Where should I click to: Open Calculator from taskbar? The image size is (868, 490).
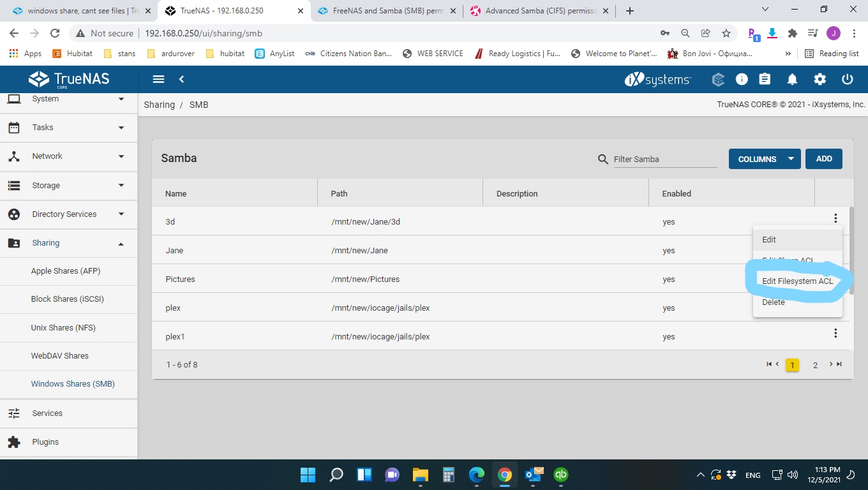(449, 475)
